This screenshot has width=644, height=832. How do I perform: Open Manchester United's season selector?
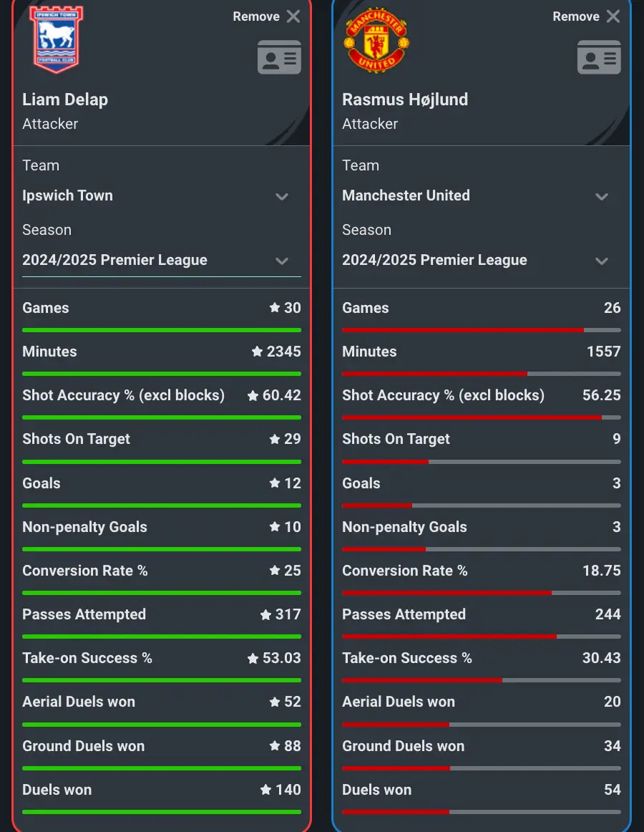(x=601, y=261)
